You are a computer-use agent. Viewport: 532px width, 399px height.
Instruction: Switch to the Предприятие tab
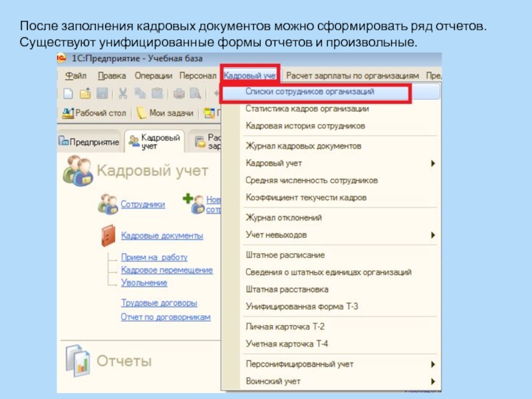click(89, 142)
